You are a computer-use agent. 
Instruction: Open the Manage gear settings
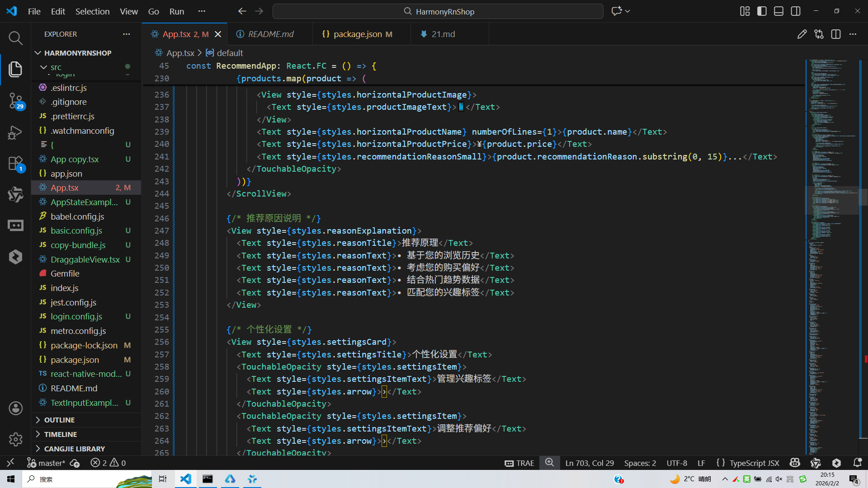(x=15, y=439)
